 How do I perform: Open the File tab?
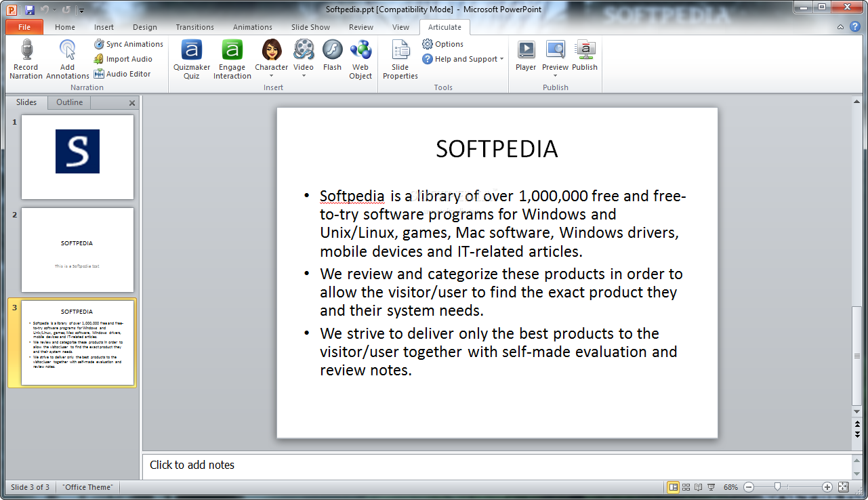(x=24, y=27)
